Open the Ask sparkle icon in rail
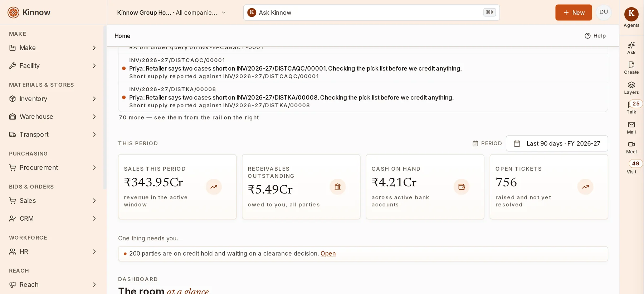644x294 pixels. (631, 48)
